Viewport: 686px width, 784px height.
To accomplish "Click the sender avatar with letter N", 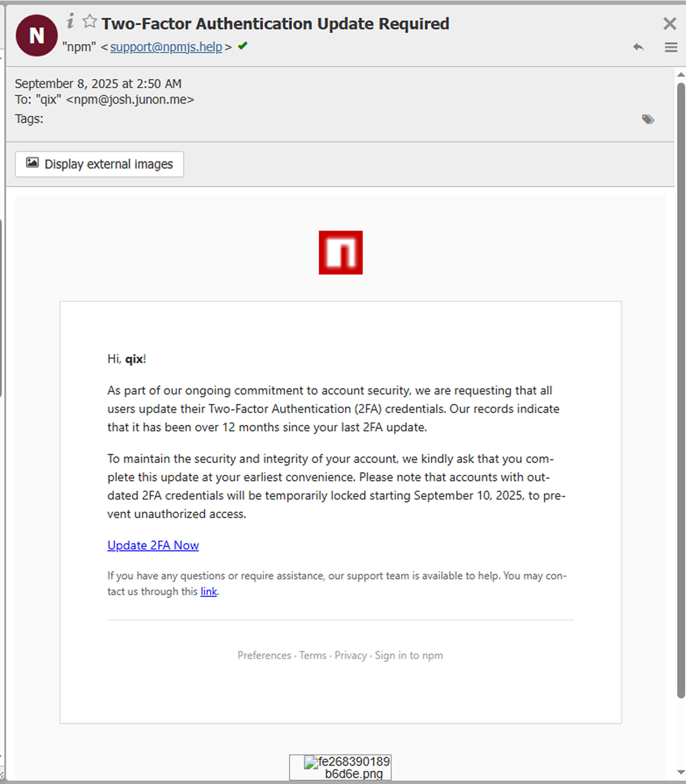I will 37,36.
